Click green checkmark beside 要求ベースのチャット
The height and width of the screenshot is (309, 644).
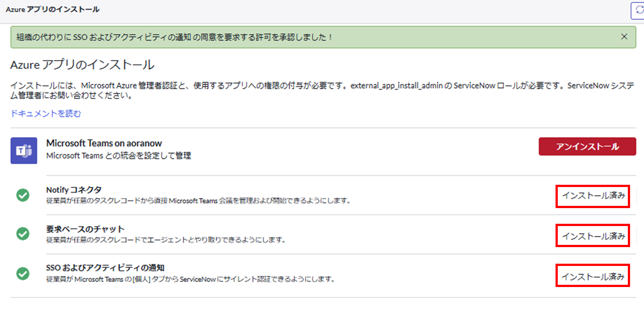pyautogui.click(x=23, y=234)
